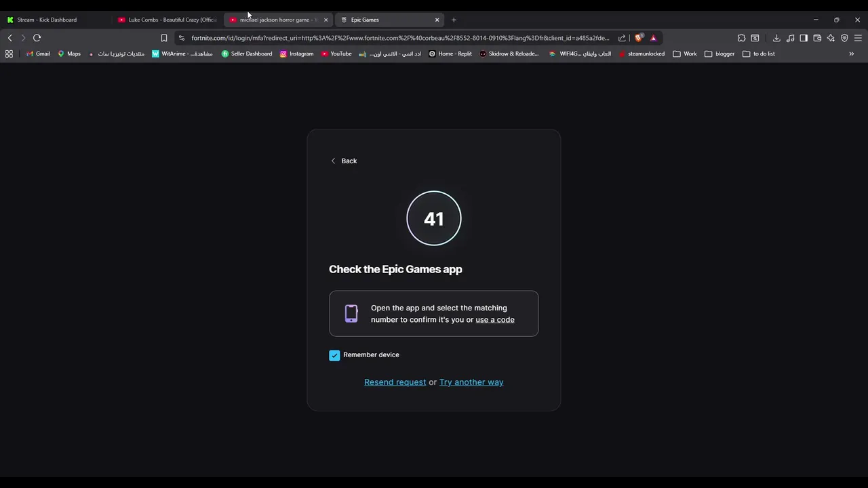Restore down the browser window
Image resolution: width=868 pixels, height=488 pixels.
tap(837, 20)
